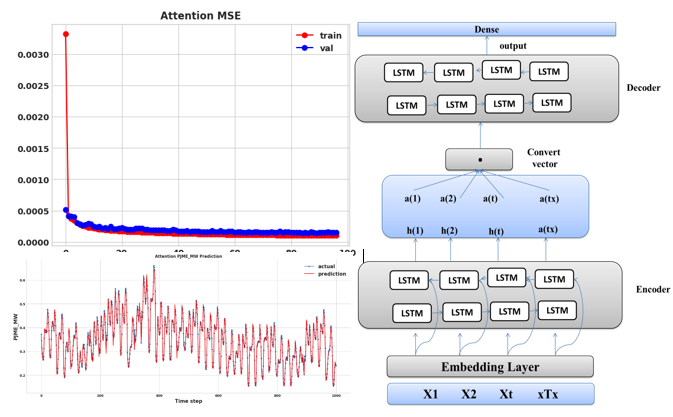Select the "val" legend entry
673x417 pixels.
click(315, 48)
